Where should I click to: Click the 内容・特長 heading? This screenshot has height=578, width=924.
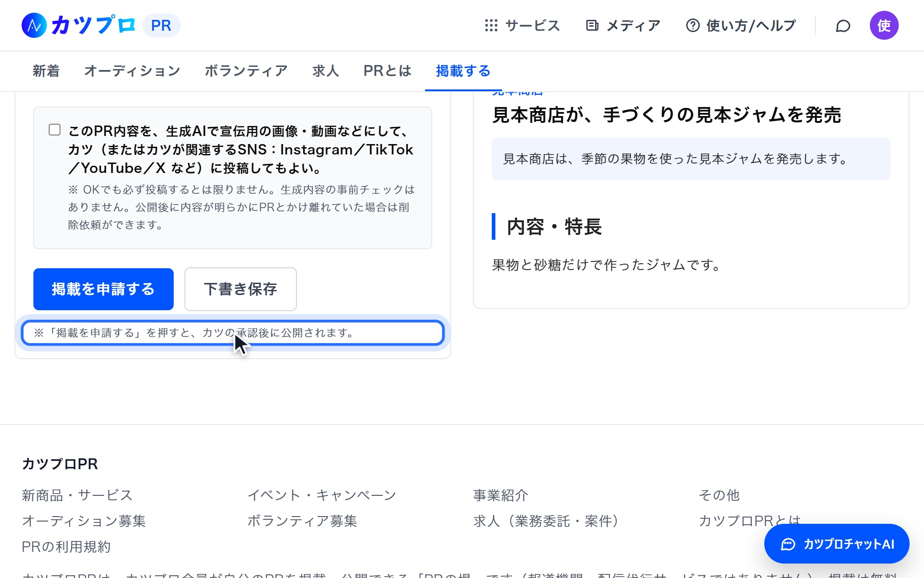click(x=554, y=227)
